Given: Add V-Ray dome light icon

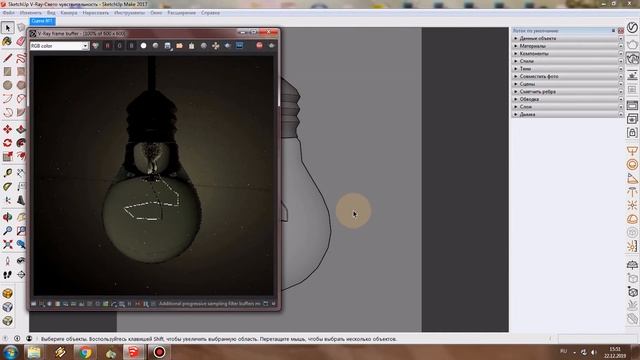Looking at the screenshot, I should (x=632, y=219).
